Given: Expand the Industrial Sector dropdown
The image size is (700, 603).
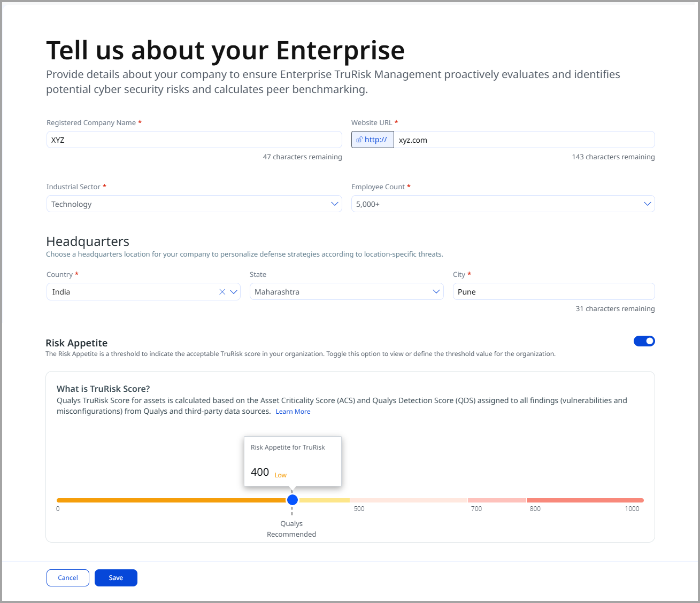Looking at the screenshot, I should click(335, 204).
